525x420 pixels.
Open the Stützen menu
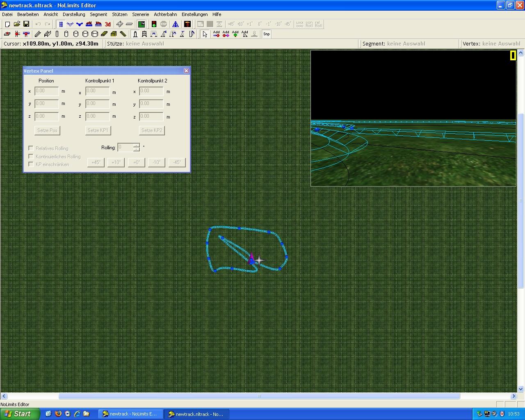120,14
